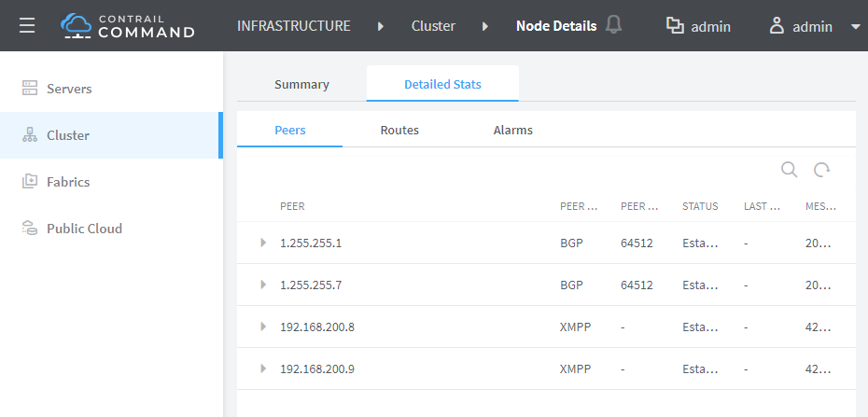Expand the 192.168.200.9 peer row
This screenshot has width=868, height=417.
point(263,368)
